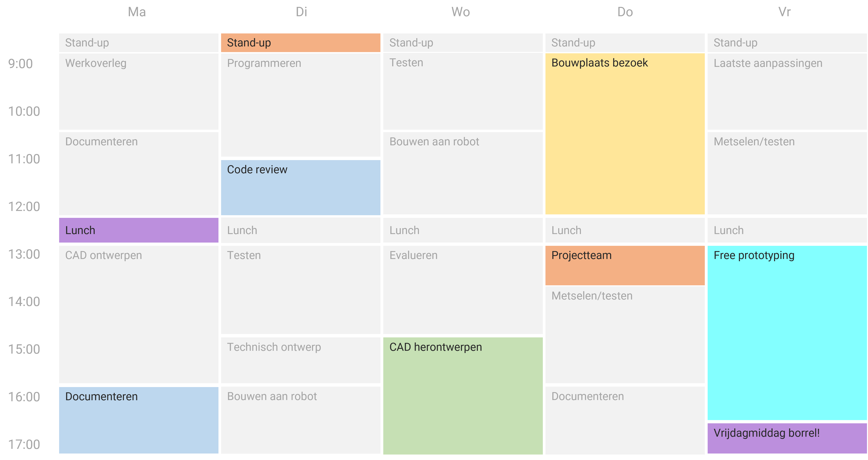Open the purple Lunch event on Monday
The width and height of the screenshot is (868, 460).
point(138,230)
